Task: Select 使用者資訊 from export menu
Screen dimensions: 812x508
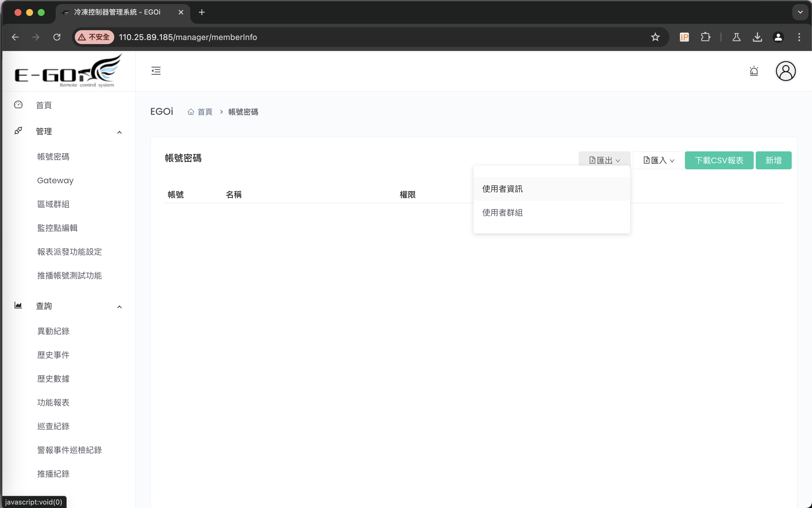Action: point(552,189)
